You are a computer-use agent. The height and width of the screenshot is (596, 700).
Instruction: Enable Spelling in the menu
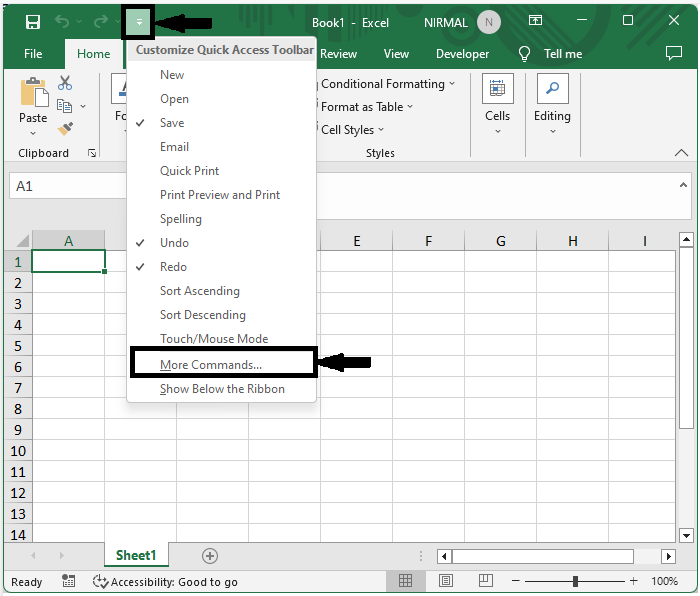point(221,219)
